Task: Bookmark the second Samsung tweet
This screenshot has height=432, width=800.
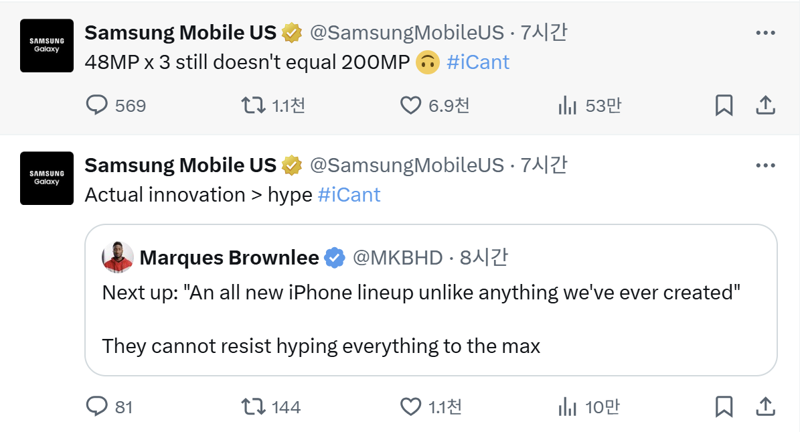Action: click(x=724, y=406)
